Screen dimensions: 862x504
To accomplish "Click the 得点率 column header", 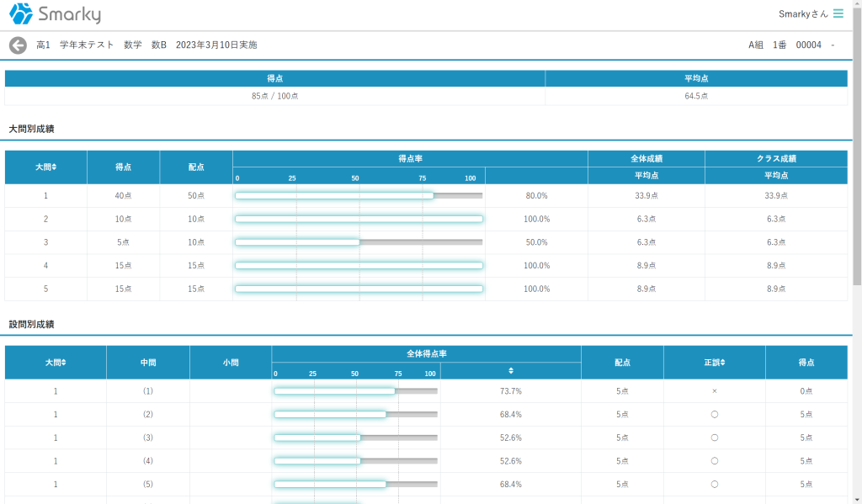I will pyautogui.click(x=410, y=159).
